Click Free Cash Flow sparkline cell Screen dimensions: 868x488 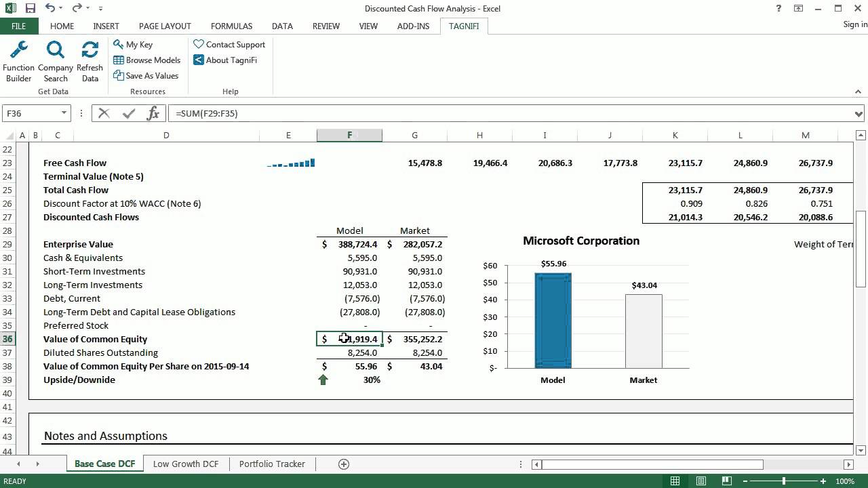pyautogui.click(x=288, y=163)
